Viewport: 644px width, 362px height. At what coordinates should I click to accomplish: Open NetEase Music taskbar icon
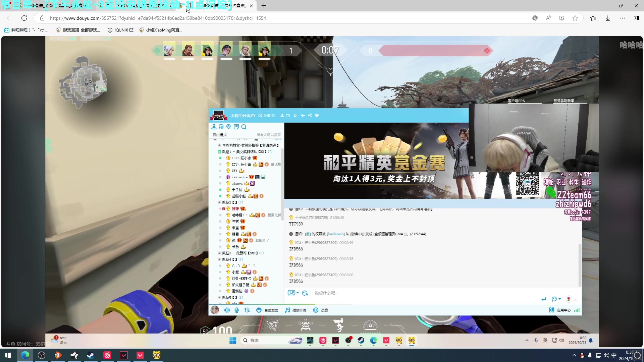click(x=107, y=355)
